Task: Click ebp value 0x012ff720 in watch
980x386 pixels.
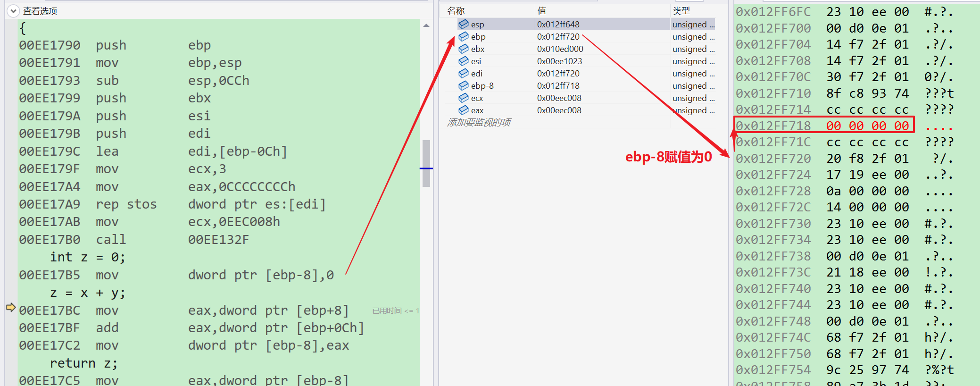Action: [558, 36]
